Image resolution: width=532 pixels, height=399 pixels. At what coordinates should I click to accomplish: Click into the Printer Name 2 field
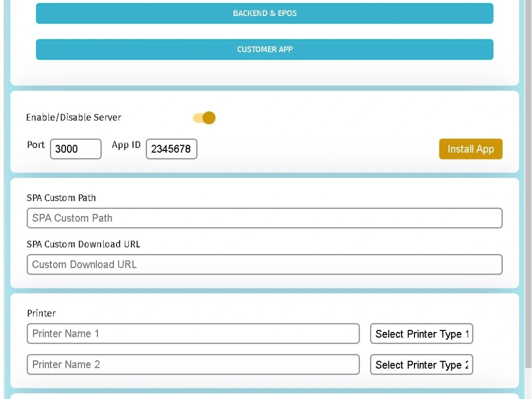[193, 364]
